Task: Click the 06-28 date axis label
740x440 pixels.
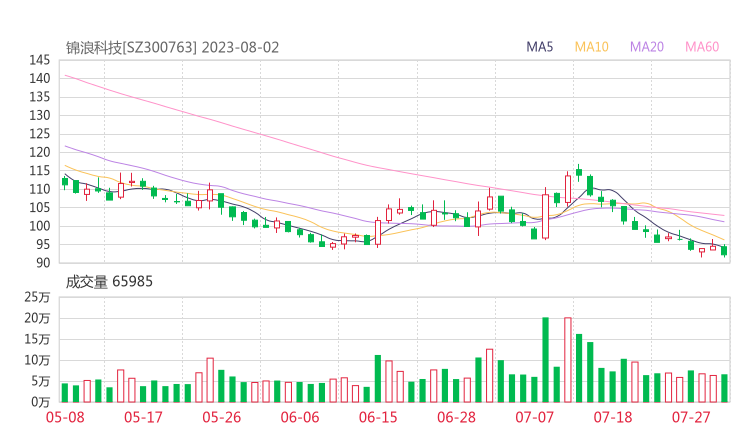Action: tap(456, 417)
